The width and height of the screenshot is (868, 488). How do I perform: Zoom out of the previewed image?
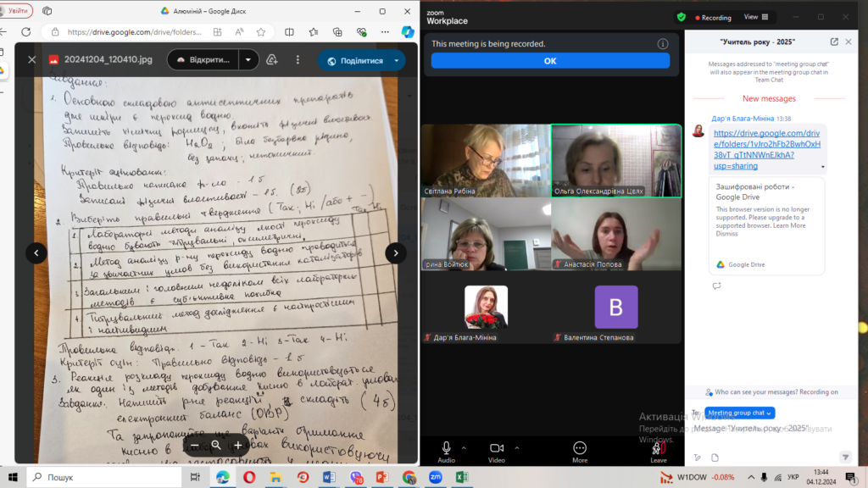(x=194, y=445)
